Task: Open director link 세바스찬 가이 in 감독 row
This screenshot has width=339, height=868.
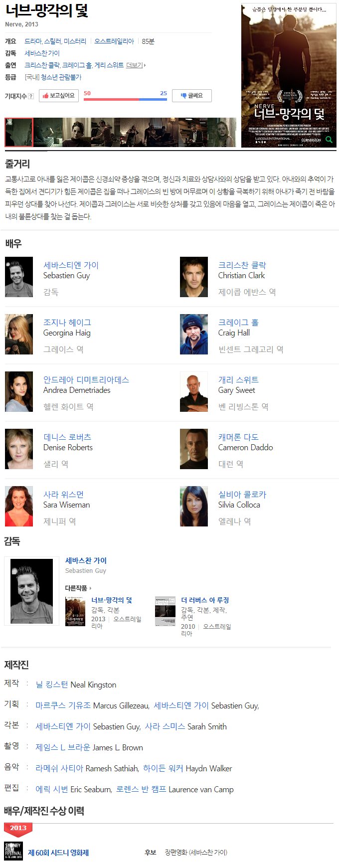Action: (42, 53)
